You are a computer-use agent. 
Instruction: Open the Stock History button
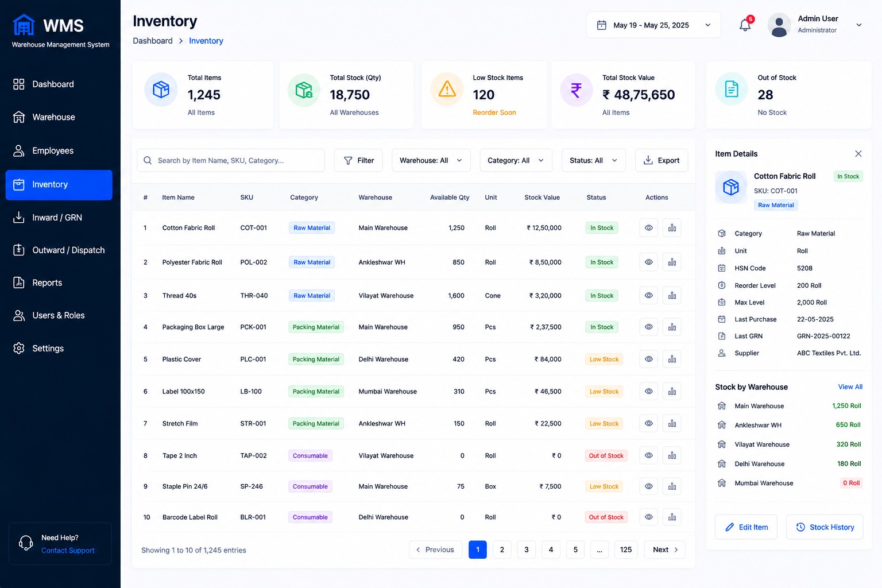[x=825, y=527]
